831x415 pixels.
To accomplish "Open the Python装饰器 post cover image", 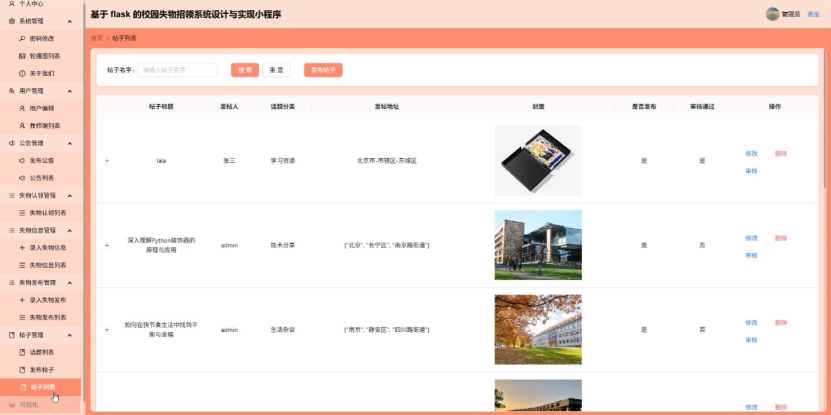I will pyautogui.click(x=538, y=245).
